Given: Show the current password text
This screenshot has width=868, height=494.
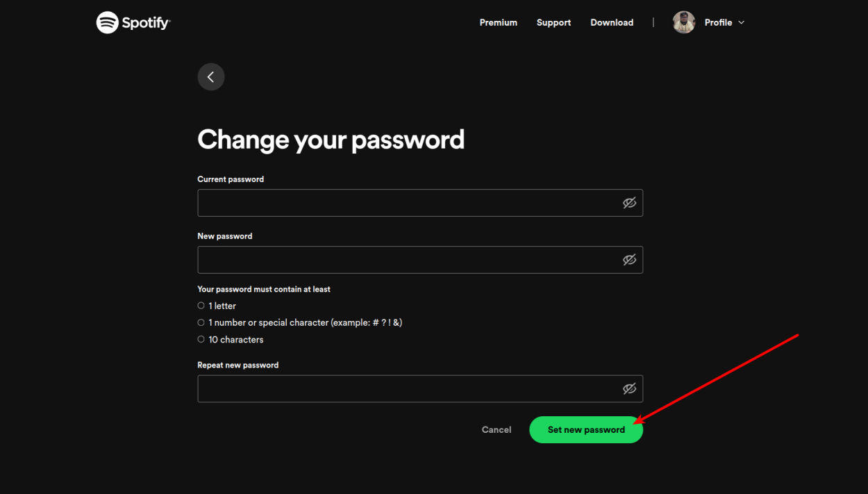Looking at the screenshot, I should click(x=629, y=202).
